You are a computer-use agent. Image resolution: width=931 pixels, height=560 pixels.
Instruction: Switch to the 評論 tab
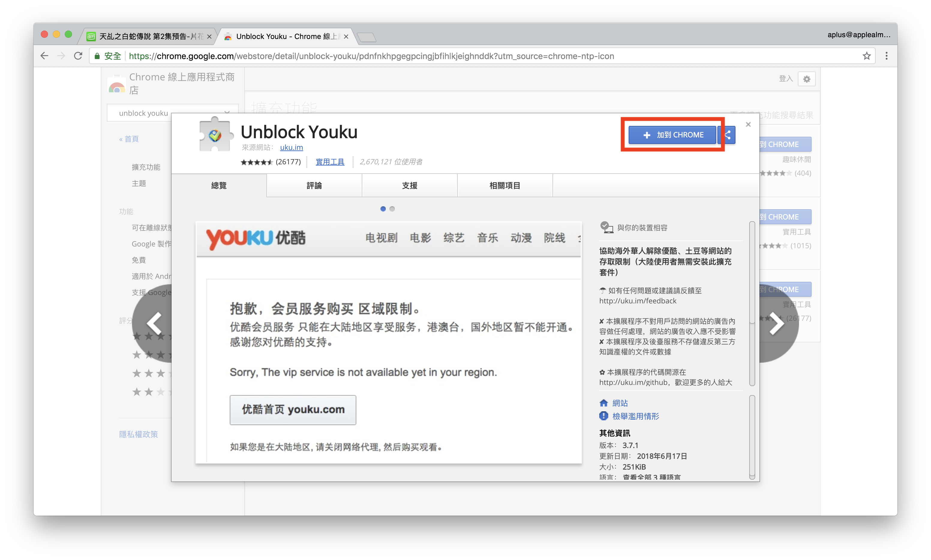click(314, 185)
